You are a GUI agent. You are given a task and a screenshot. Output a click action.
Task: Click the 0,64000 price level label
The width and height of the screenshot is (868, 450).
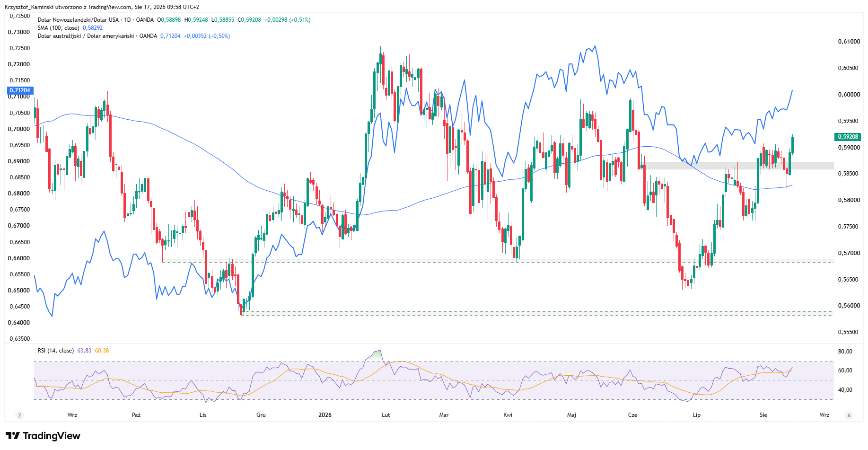click(19, 323)
